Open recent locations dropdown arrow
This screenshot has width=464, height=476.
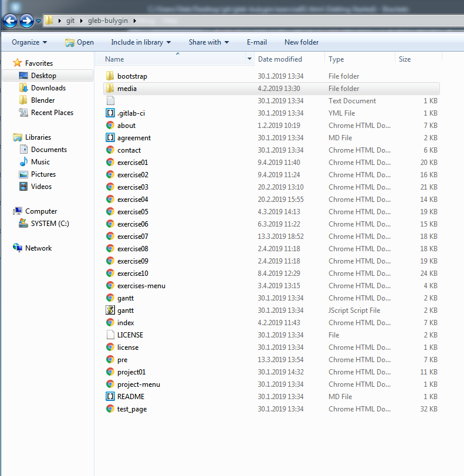pyautogui.click(x=38, y=21)
